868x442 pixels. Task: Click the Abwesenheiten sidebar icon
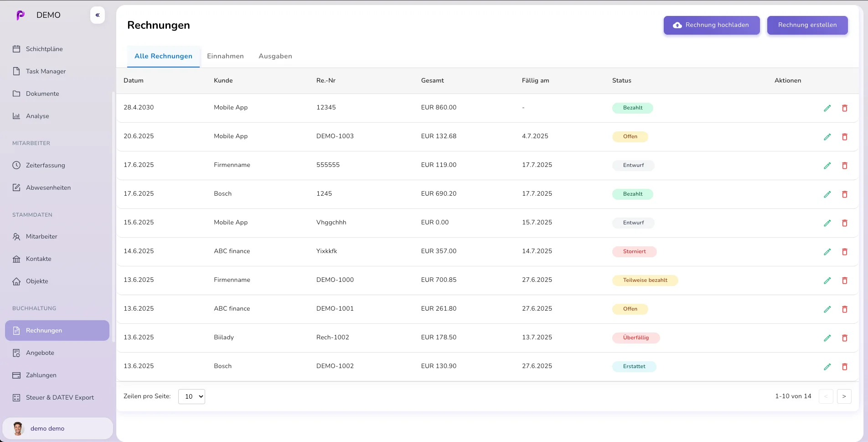[16, 187]
